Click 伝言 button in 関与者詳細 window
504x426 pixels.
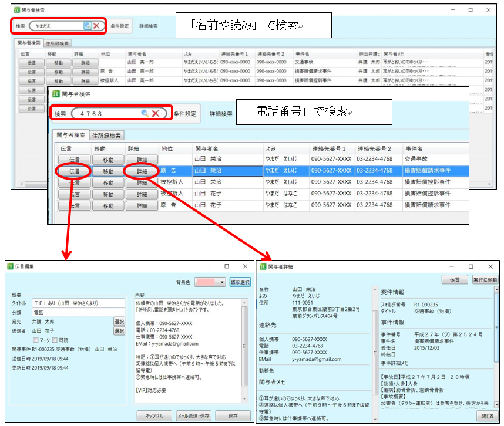455,280
